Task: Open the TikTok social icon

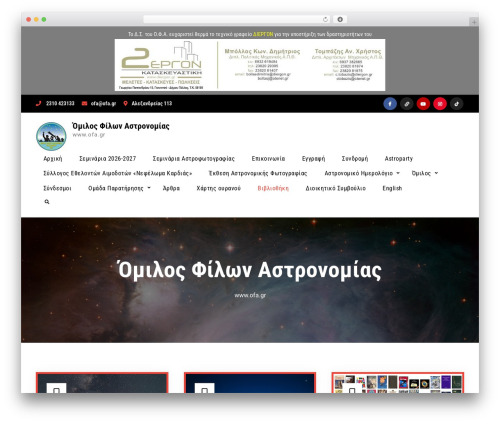Action: coord(456,104)
